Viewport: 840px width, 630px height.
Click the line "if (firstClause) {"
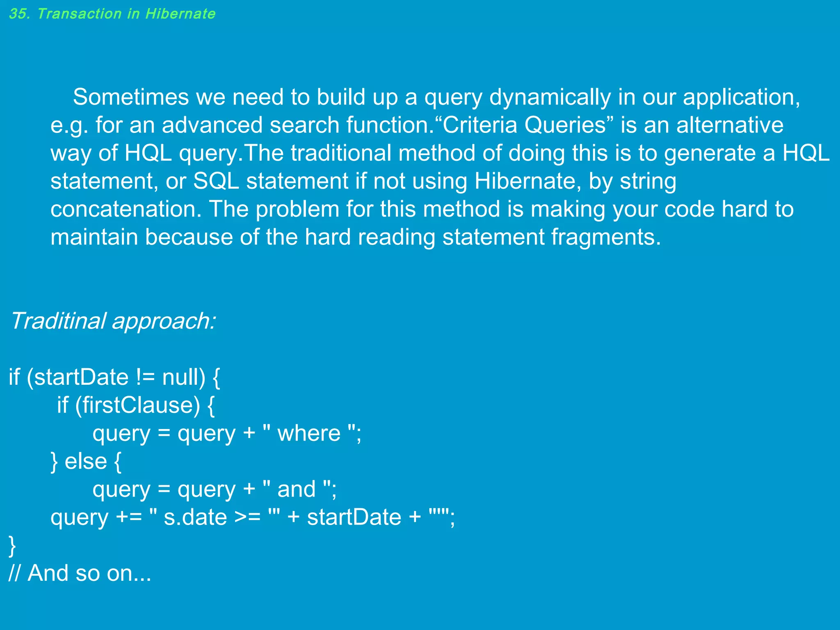(136, 405)
